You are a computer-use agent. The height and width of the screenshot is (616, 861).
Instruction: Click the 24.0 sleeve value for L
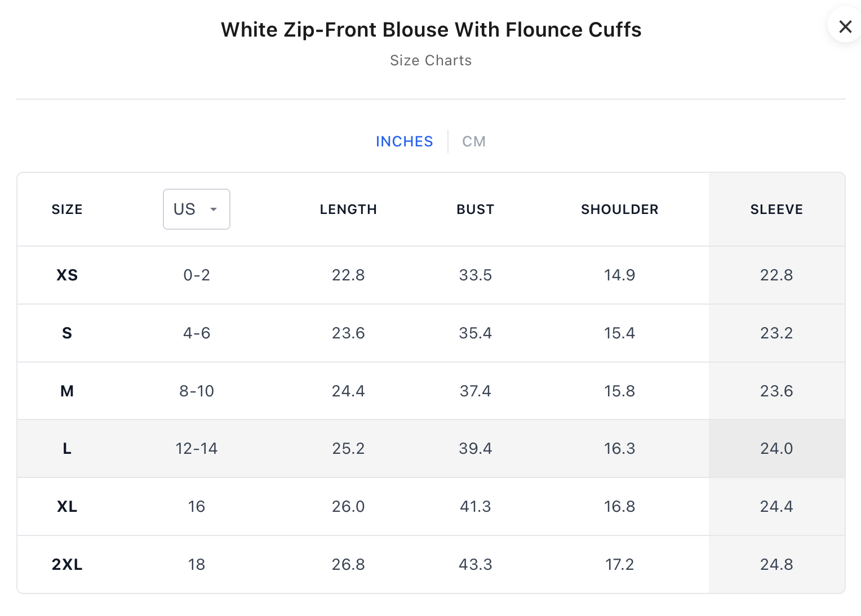776,449
